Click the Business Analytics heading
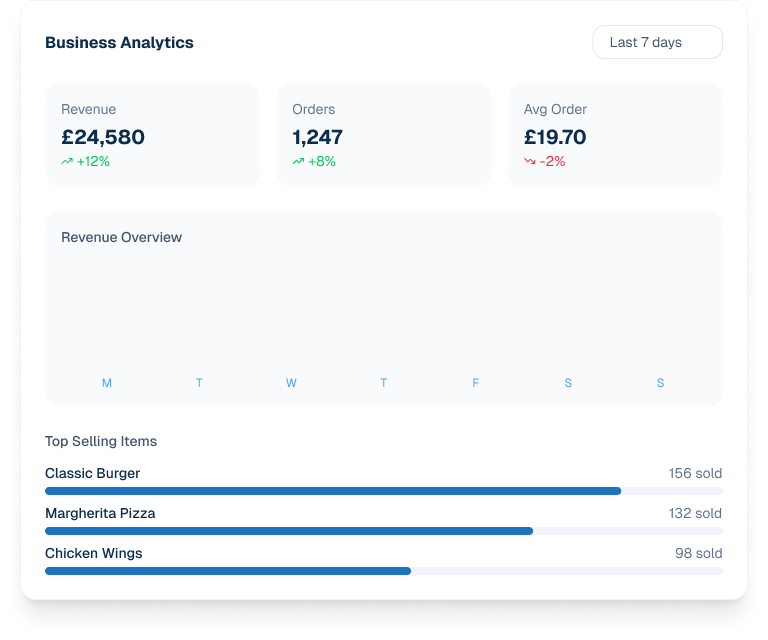This screenshot has width=768, height=640. [x=119, y=42]
